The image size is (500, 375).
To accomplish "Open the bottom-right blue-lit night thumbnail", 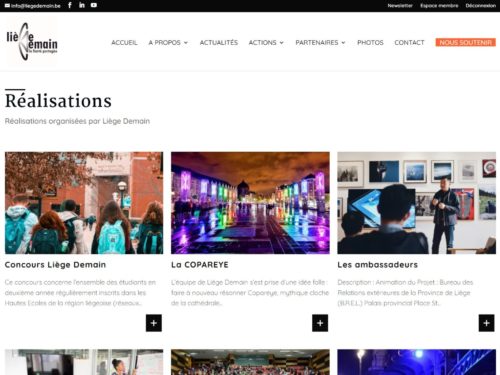I will [417, 362].
